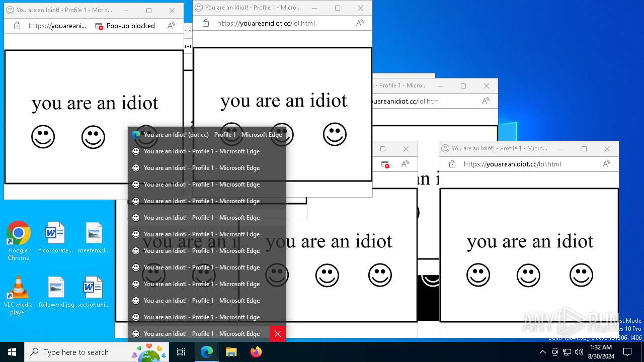Select the followmd.jpg file on the desktop
The image size is (644, 362).
(56, 292)
